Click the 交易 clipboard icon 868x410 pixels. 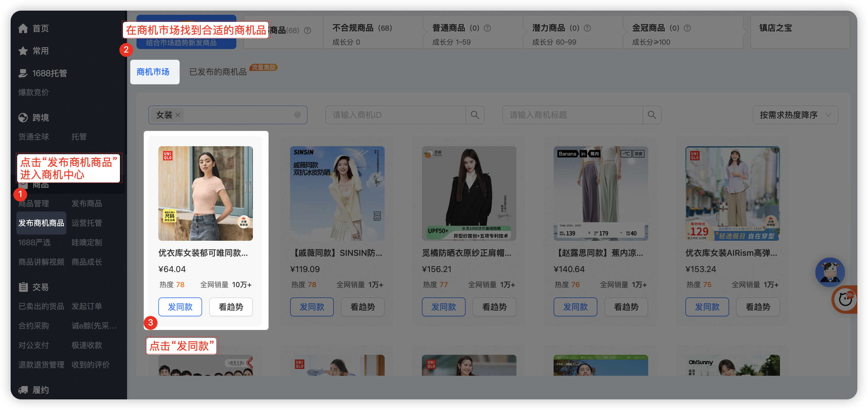pos(23,287)
